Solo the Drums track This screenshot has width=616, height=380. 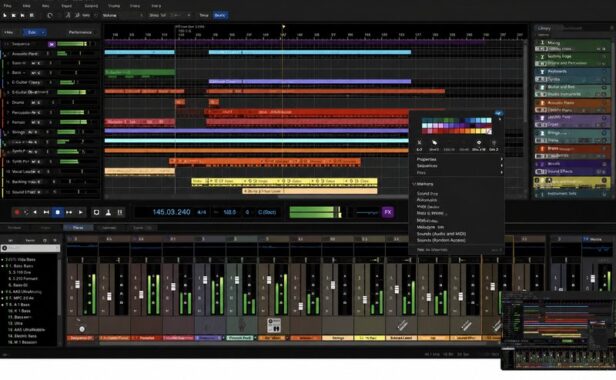click(x=38, y=103)
